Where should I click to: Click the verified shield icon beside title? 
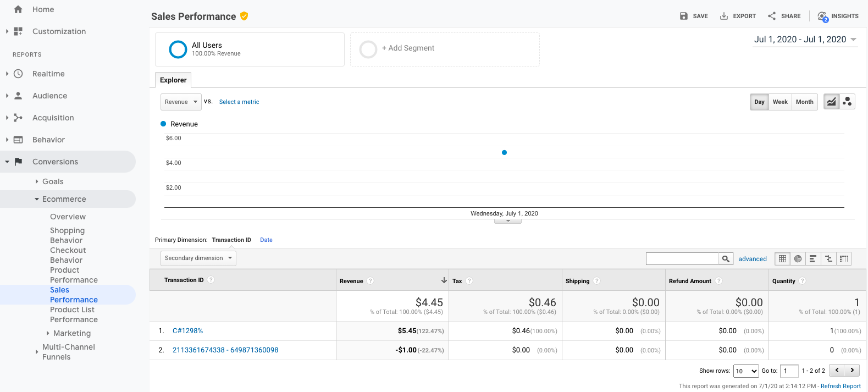click(x=244, y=16)
